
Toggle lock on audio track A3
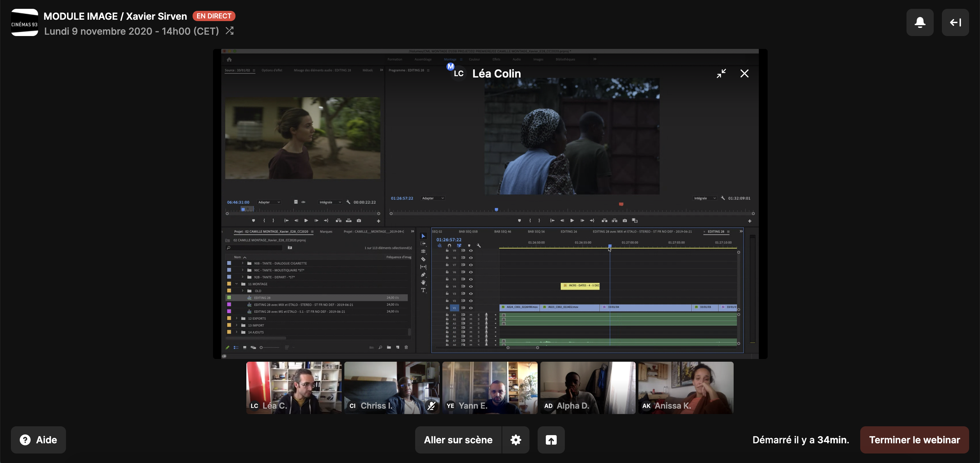(x=447, y=324)
